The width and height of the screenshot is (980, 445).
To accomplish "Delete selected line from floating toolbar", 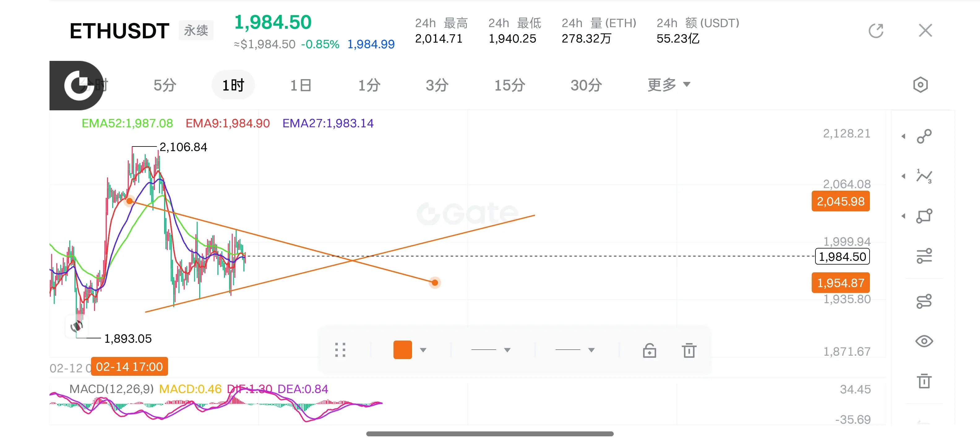I will point(689,350).
